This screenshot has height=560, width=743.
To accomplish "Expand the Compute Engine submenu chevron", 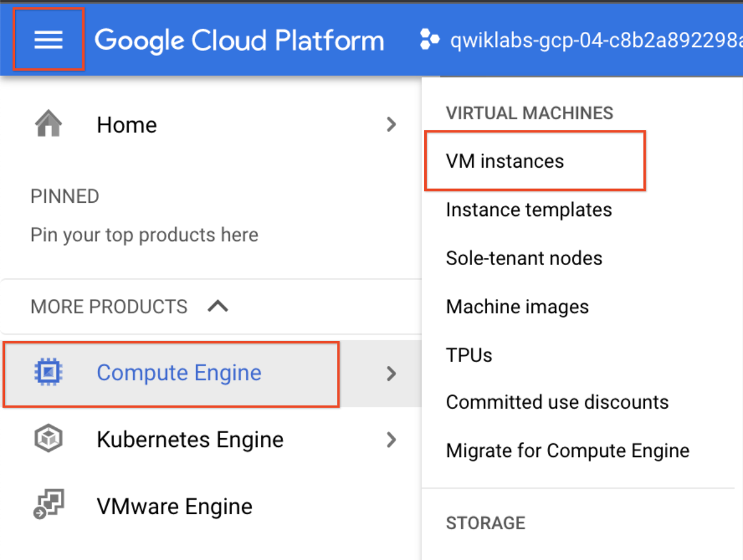I will coord(391,374).
